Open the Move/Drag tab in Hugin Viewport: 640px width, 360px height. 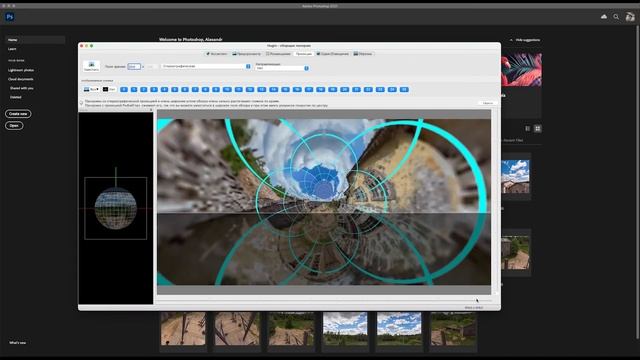[333, 54]
